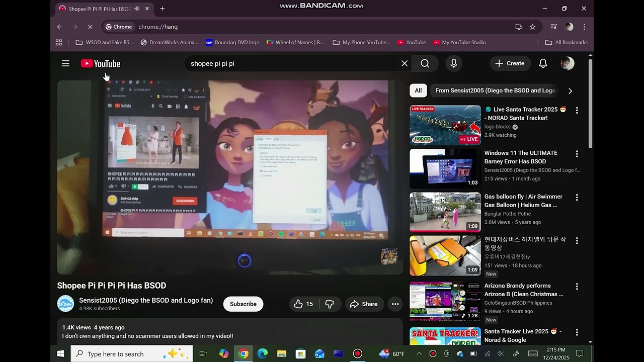Expand the video description box
Screen dimensions: 644x362
[230, 332]
